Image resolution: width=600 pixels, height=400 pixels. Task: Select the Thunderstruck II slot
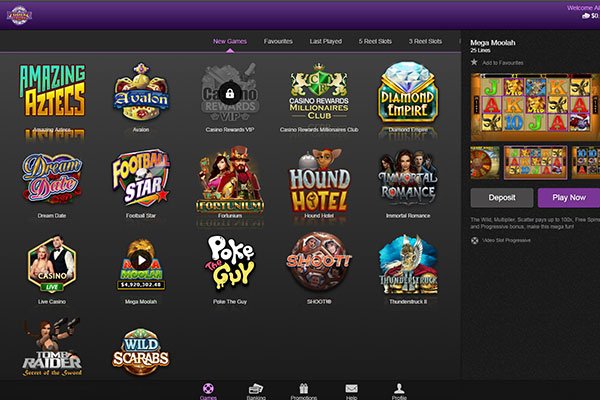click(x=408, y=265)
